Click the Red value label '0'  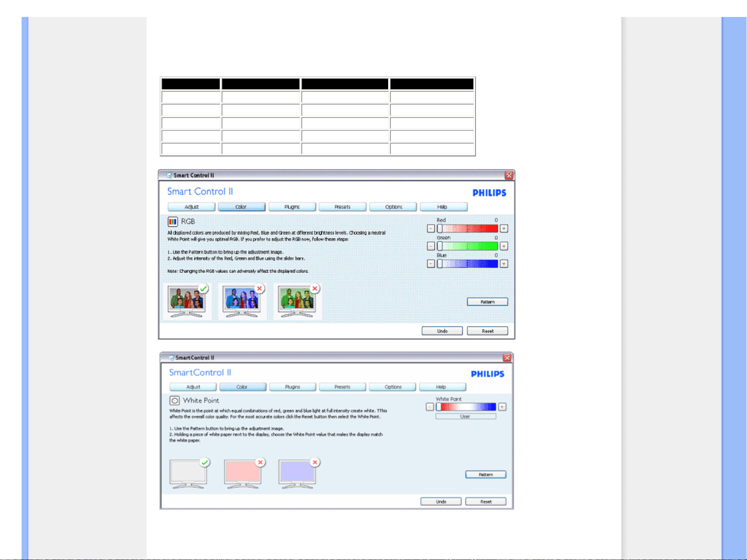point(496,220)
